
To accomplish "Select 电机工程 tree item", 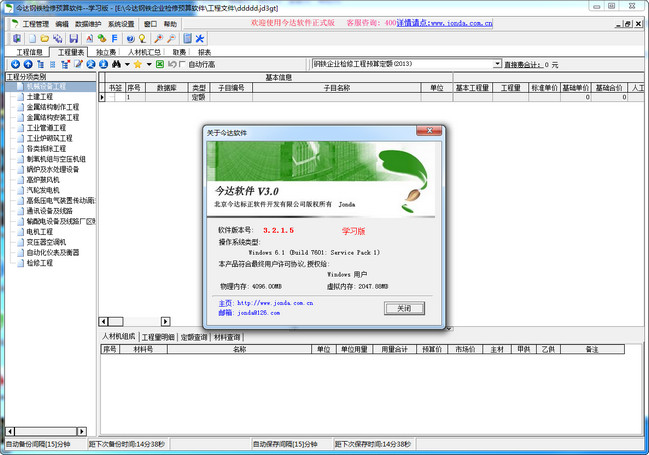I will pos(40,231).
